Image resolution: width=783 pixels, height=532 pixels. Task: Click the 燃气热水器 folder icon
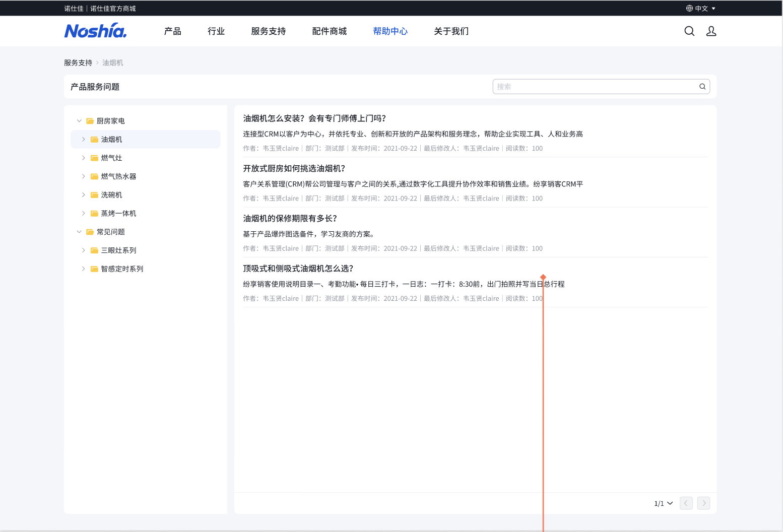[94, 176]
